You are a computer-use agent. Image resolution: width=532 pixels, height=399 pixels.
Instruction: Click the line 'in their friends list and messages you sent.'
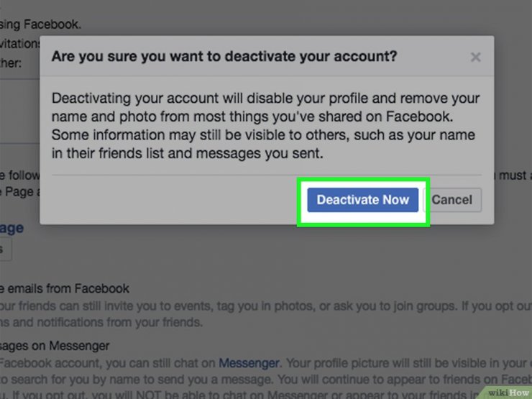[188, 153]
